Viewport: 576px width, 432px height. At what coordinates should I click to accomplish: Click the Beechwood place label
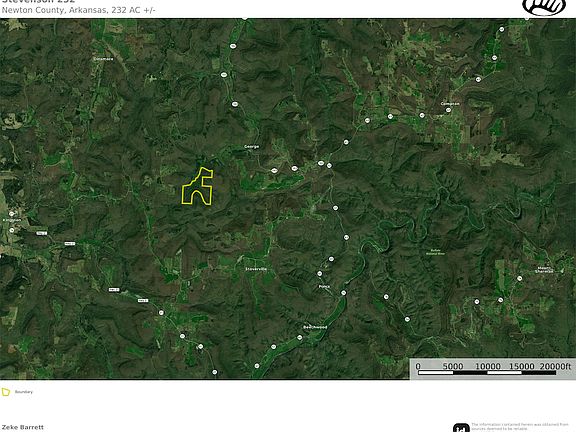pyautogui.click(x=315, y=327)
